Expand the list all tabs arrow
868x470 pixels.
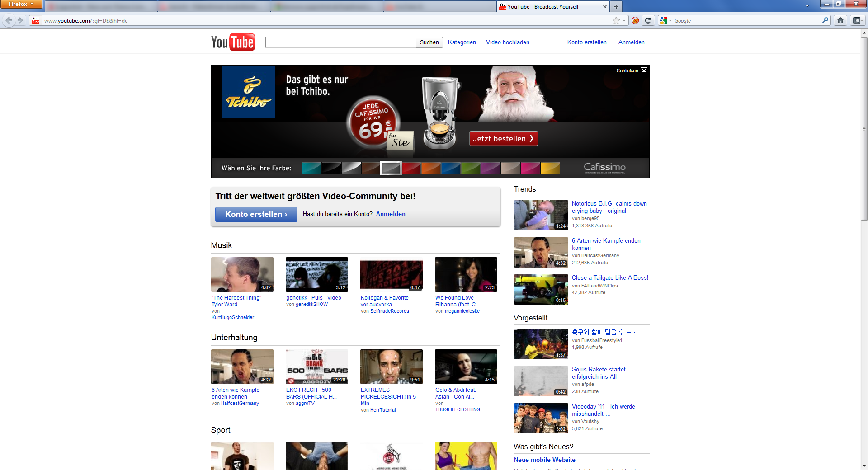tap(807, 6)
